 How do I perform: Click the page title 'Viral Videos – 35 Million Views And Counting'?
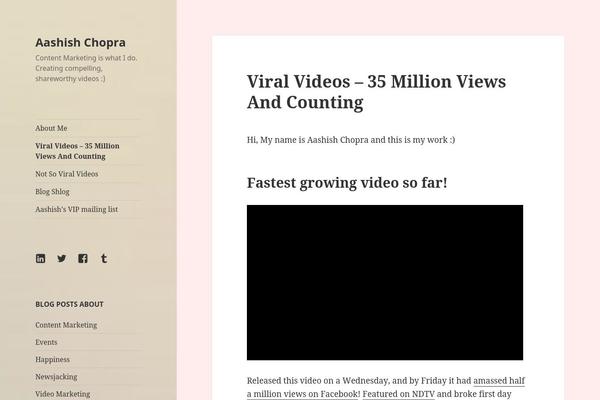point(377,92)
